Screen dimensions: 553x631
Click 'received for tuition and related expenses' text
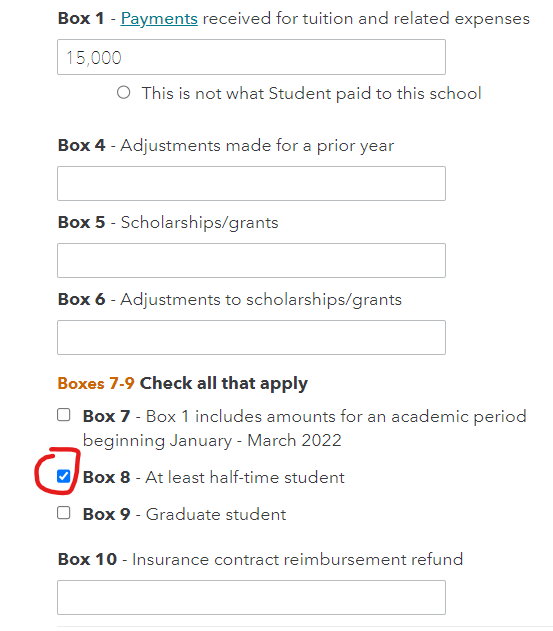point(366,19)
